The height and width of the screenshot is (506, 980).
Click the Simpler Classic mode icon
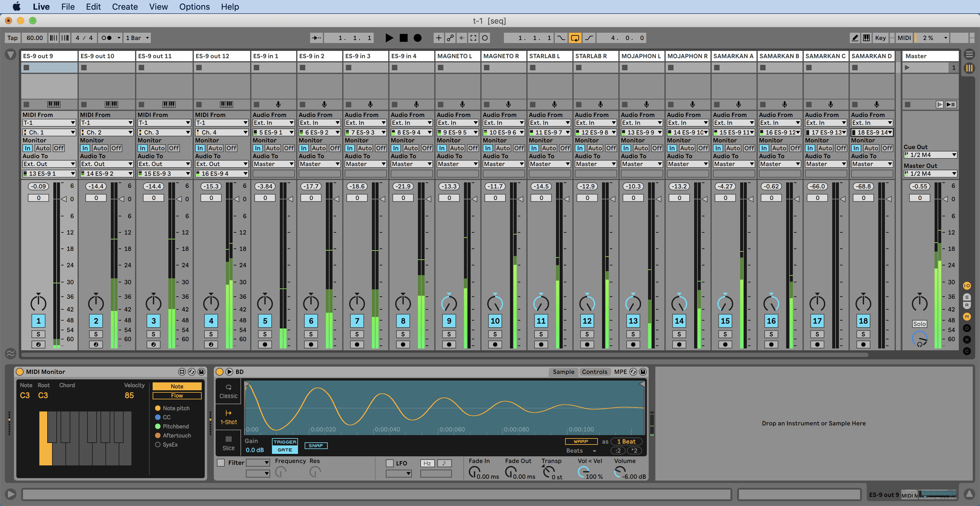pos(228,391)
